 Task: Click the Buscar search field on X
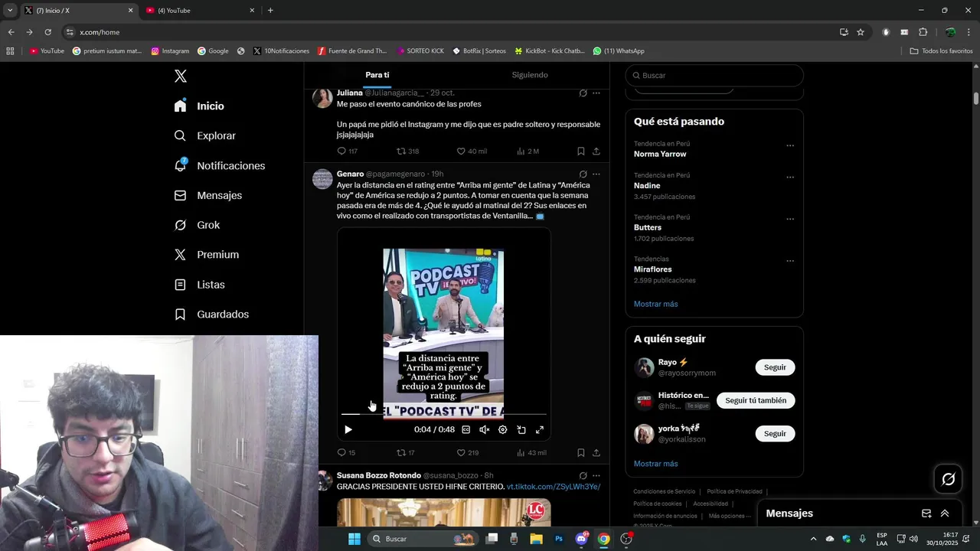point(714,76)
